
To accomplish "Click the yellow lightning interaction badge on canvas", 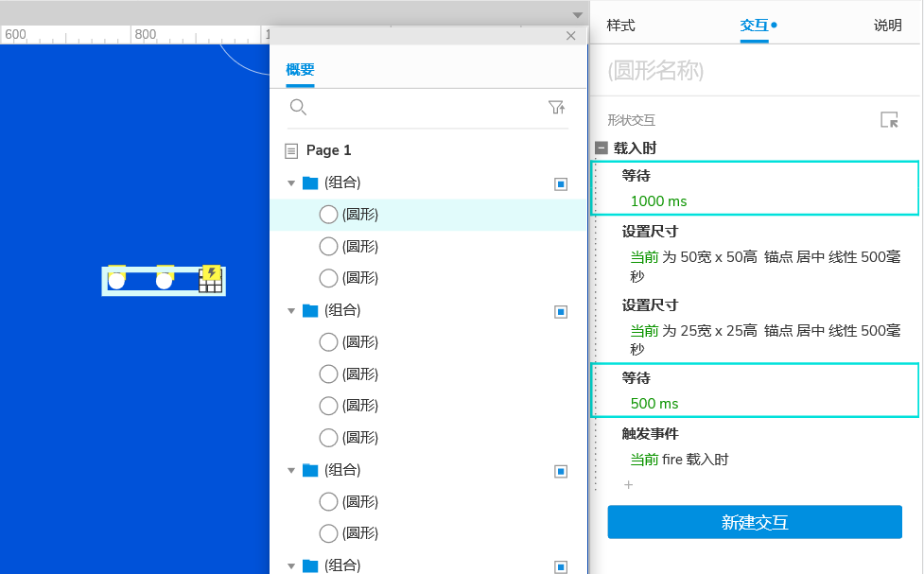I will point(211,272).
